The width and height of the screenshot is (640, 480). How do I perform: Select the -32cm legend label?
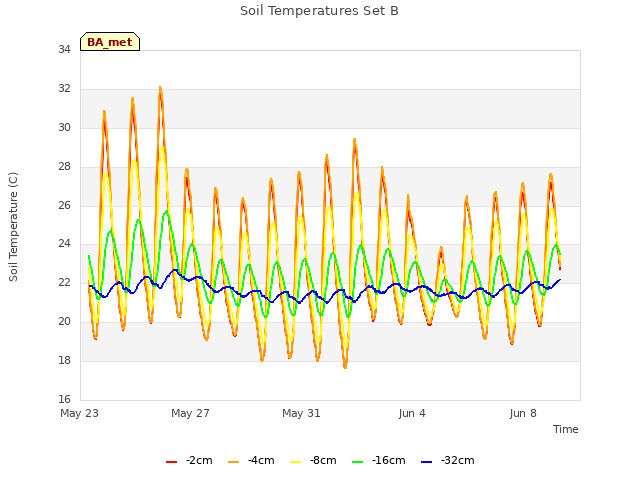458,460
